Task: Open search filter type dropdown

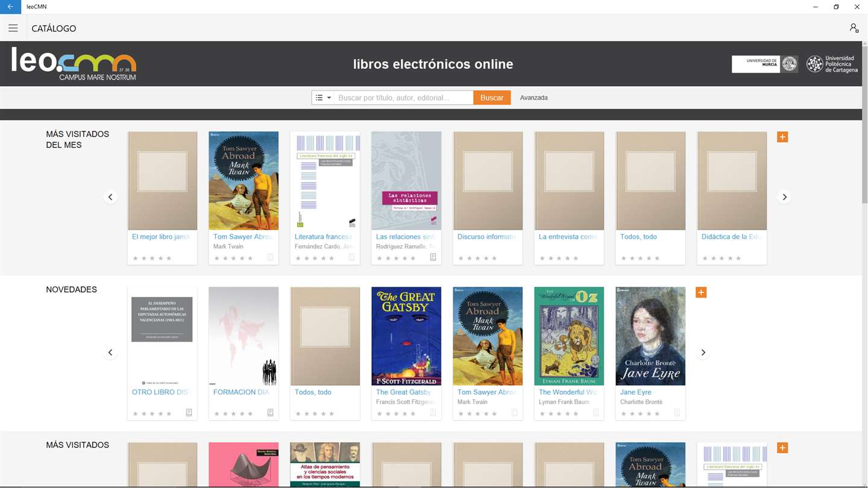Action: coord(323,98)
